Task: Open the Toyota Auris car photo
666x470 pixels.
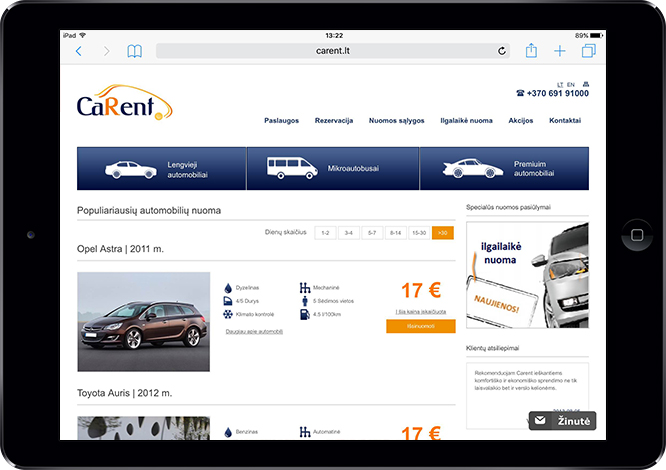Action: [x=144, y=428]
